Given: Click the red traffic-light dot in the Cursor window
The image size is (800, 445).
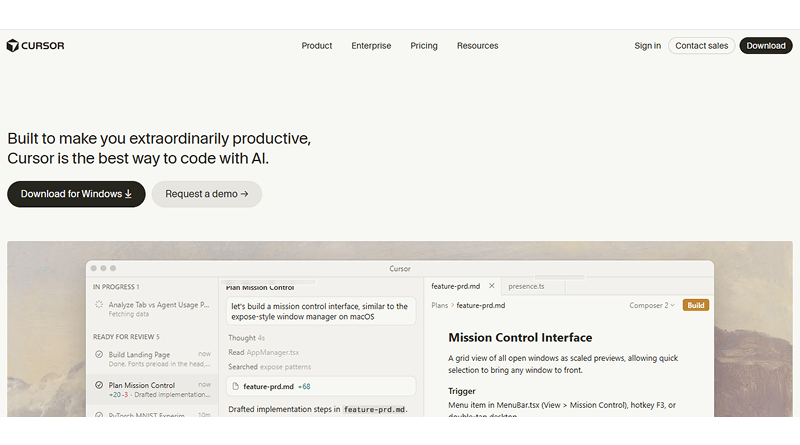Looking at the screenshot, I should click(x=93, y=268).
